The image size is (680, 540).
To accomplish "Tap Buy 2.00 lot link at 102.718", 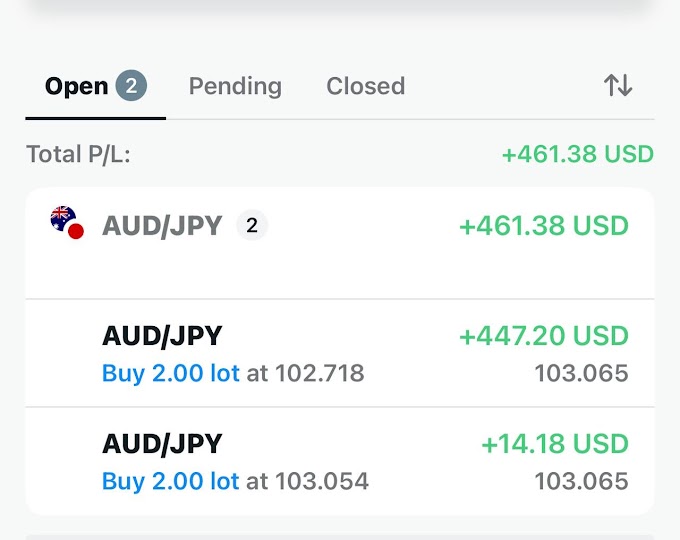I will tap(170, 374).
